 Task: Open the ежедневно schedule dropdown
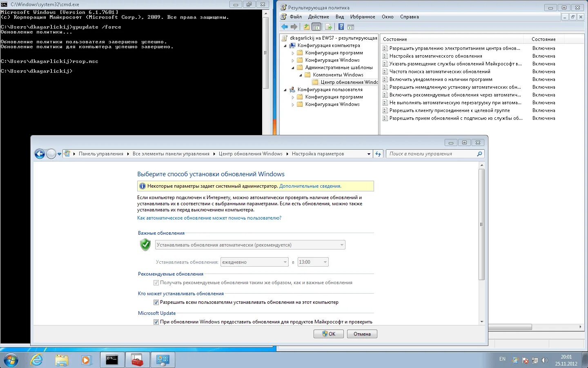point(255,262)
